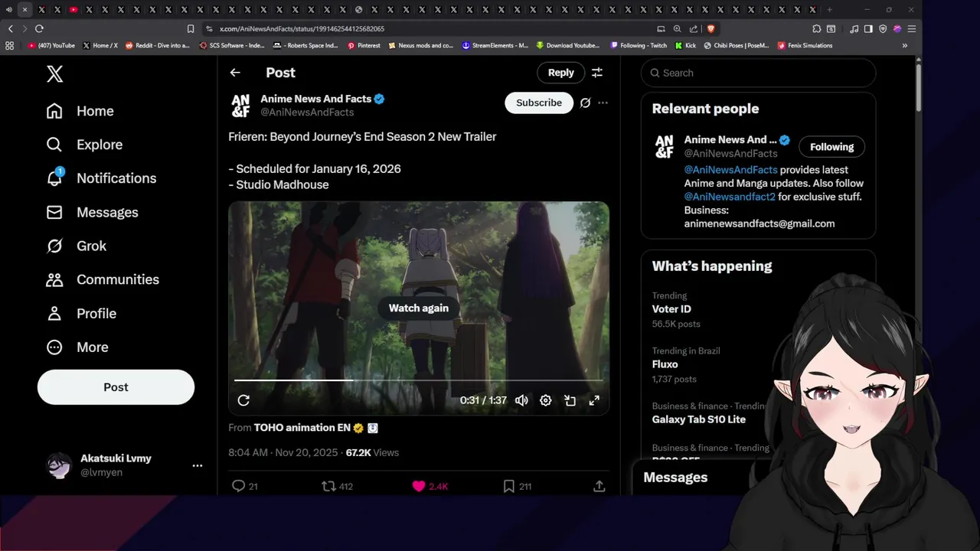Open the Following - Twitch bookmark
The width and height of the screenshot is (980, 551).
pos(639,45)
